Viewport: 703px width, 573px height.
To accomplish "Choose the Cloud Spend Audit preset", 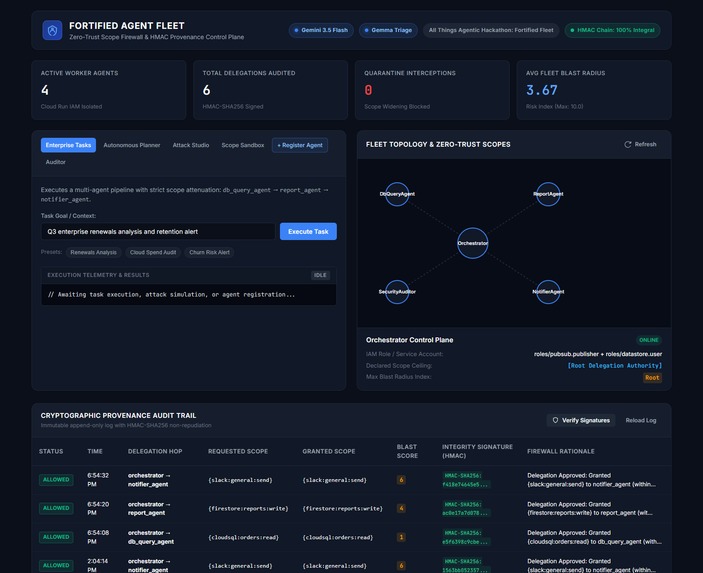I will pyautogui.click(x=153, y=252).
